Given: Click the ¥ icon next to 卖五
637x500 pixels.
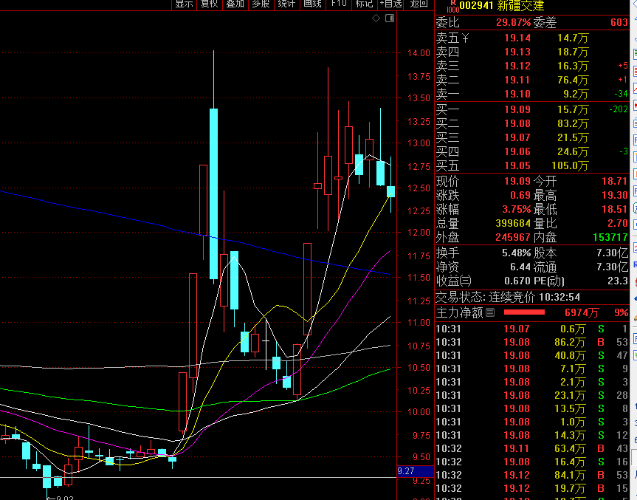Looking at the screenshot, I should tap(465, 38).
